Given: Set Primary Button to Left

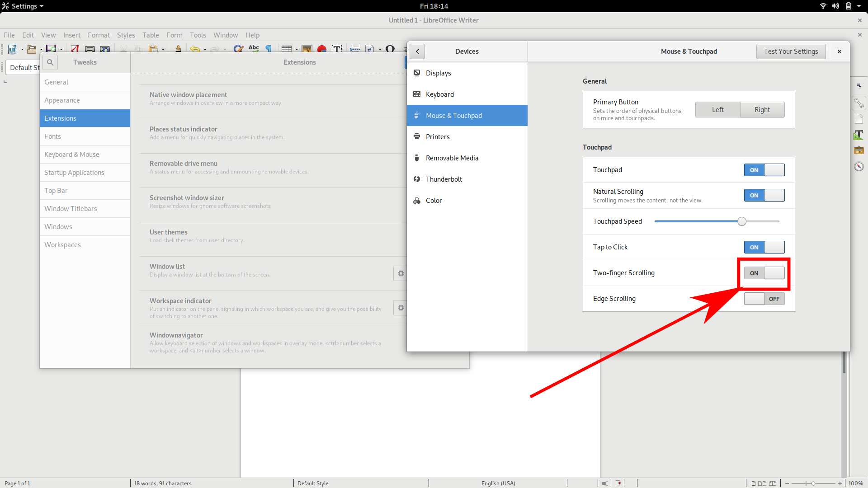Looking at the screenshot, I should click(x=717, y=110).
